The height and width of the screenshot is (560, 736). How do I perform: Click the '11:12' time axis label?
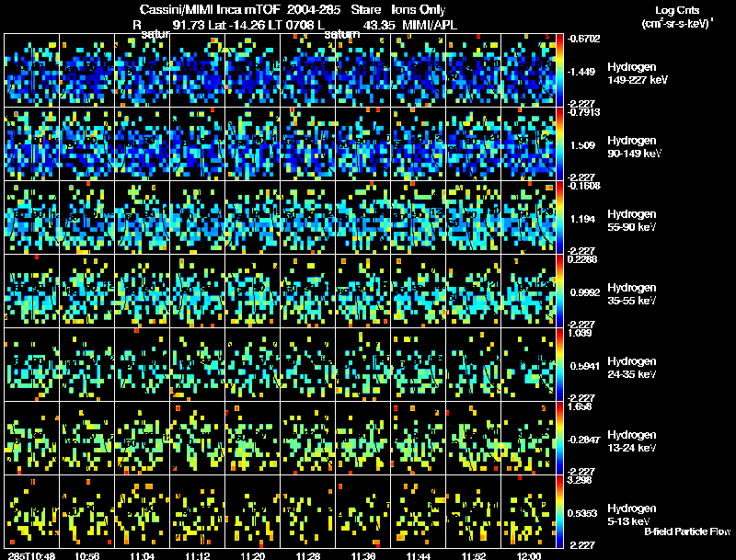197,555
